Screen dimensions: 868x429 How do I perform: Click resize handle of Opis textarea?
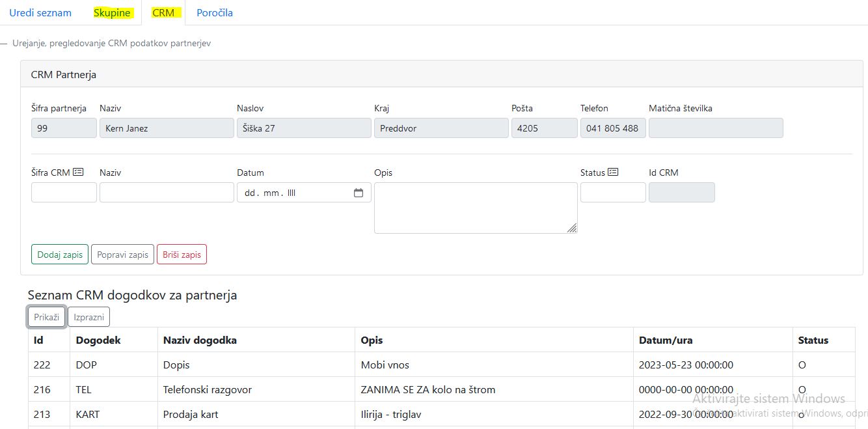point(572,228)
